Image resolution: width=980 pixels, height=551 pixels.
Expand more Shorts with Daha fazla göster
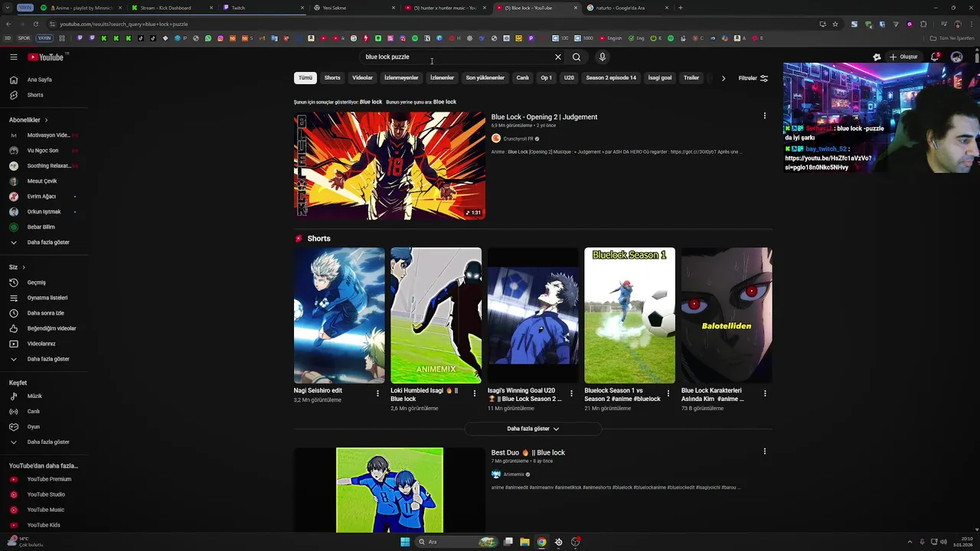[x=533, y=429]
